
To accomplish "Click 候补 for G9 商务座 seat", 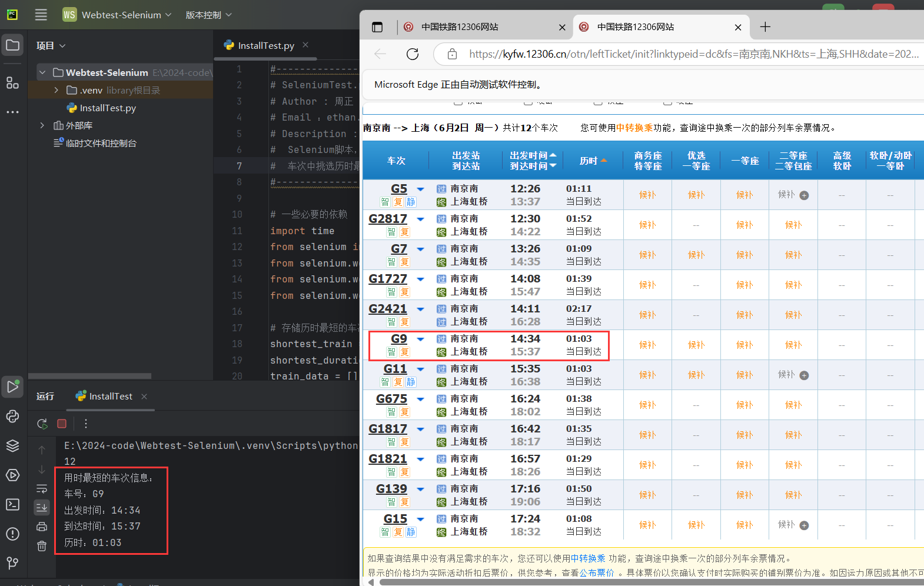I will click(x=647, y=345).
